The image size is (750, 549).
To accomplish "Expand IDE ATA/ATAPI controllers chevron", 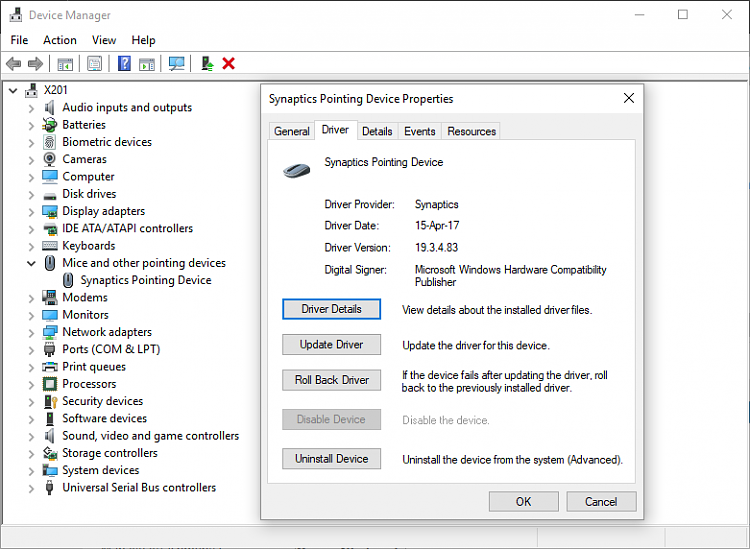I will [31, 229].
